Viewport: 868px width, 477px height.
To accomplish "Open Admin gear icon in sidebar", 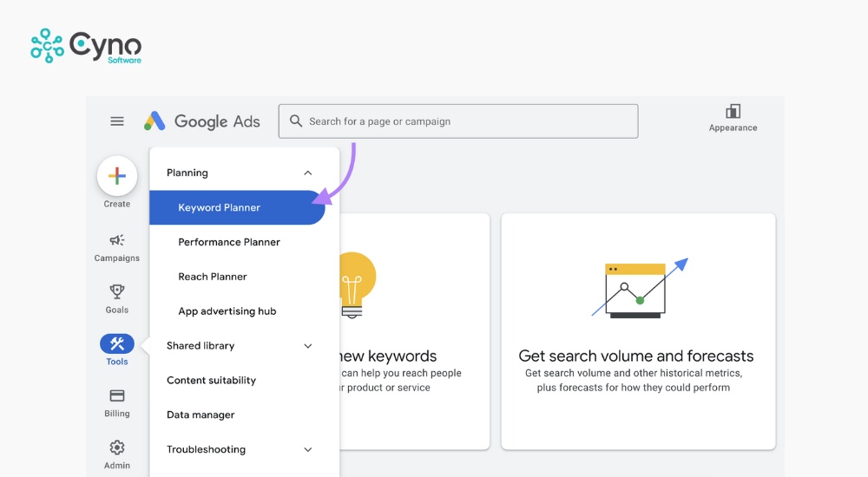I will coord(117,448).
